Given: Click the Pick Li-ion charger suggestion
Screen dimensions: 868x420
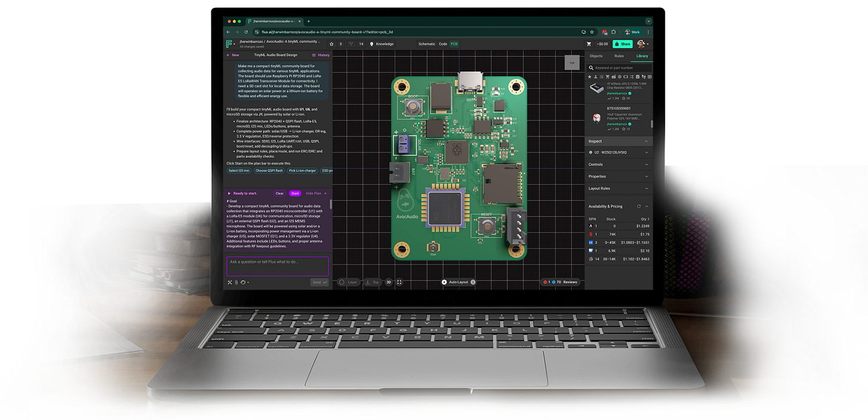Looking at the screenshot, I should (302, 170).
